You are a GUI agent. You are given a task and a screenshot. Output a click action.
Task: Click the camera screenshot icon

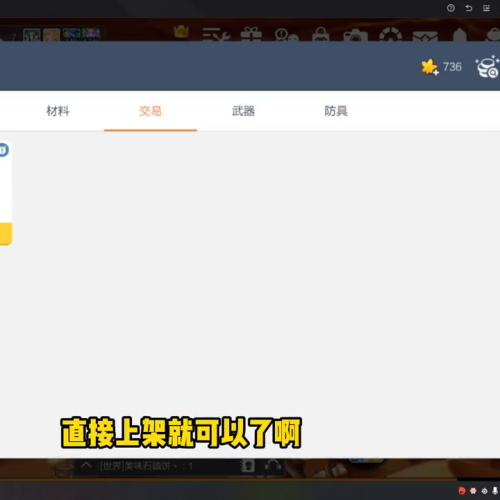point(355,35)
